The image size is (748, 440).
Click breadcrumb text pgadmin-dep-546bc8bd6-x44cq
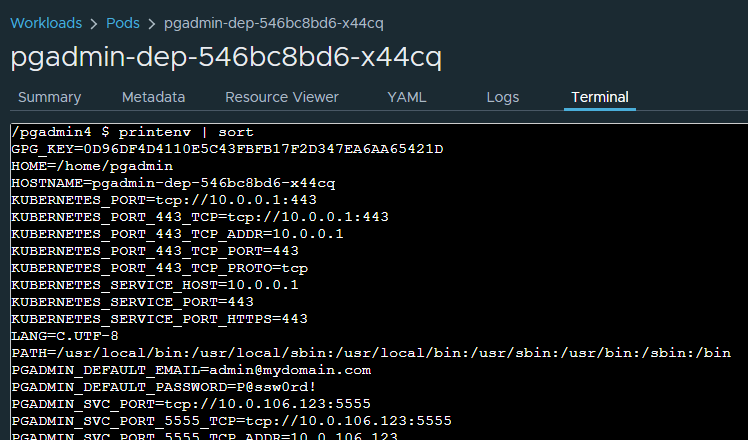[274, 23]
